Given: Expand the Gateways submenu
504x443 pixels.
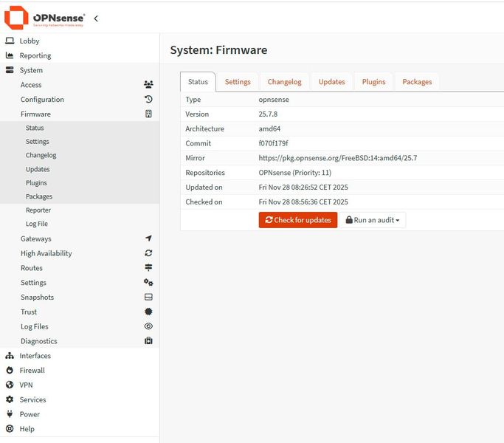Looking at the screenshot, I should pyautogui.click(x=80, y=238).
